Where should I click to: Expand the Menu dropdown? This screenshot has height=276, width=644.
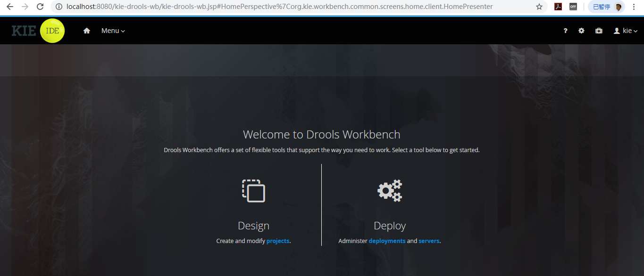coord(113,31)
